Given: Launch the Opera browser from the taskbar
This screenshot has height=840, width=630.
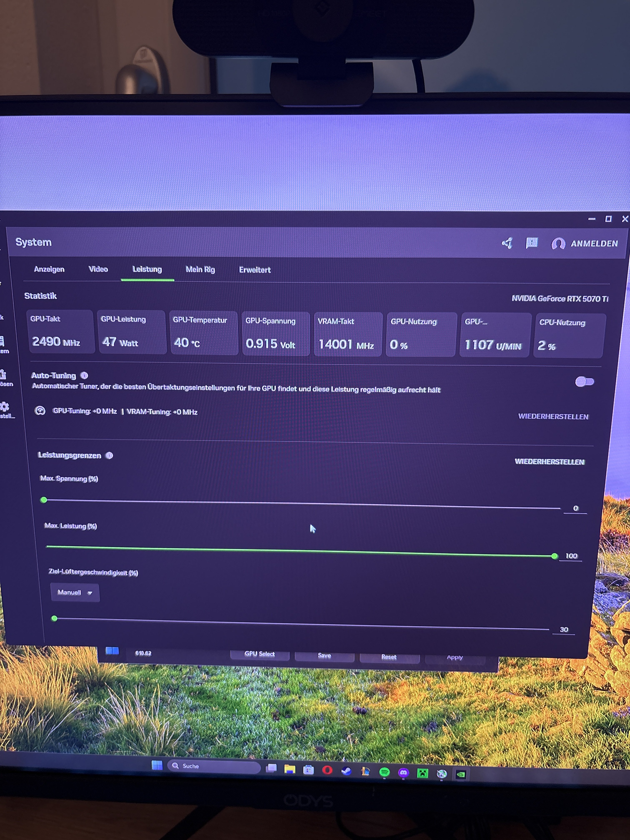Looking at the screenshot, I should (327, 770).
